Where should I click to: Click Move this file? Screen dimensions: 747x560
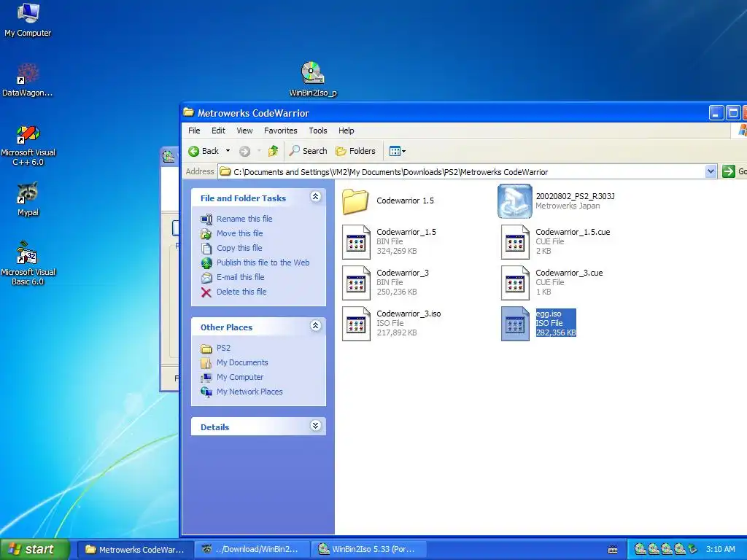pyautogui.click(x=239, y=233)
